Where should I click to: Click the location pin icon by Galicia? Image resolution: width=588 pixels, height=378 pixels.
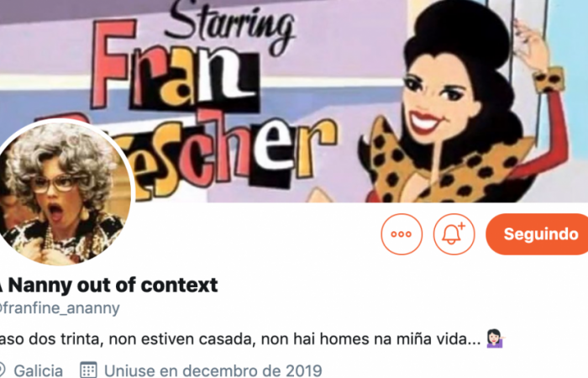click(3, 370)
